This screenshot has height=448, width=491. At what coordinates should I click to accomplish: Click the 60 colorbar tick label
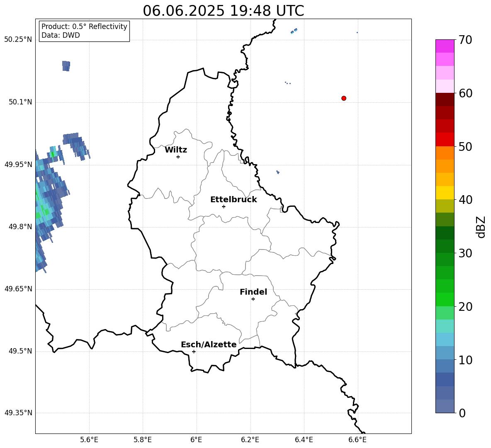click(465, 93)
